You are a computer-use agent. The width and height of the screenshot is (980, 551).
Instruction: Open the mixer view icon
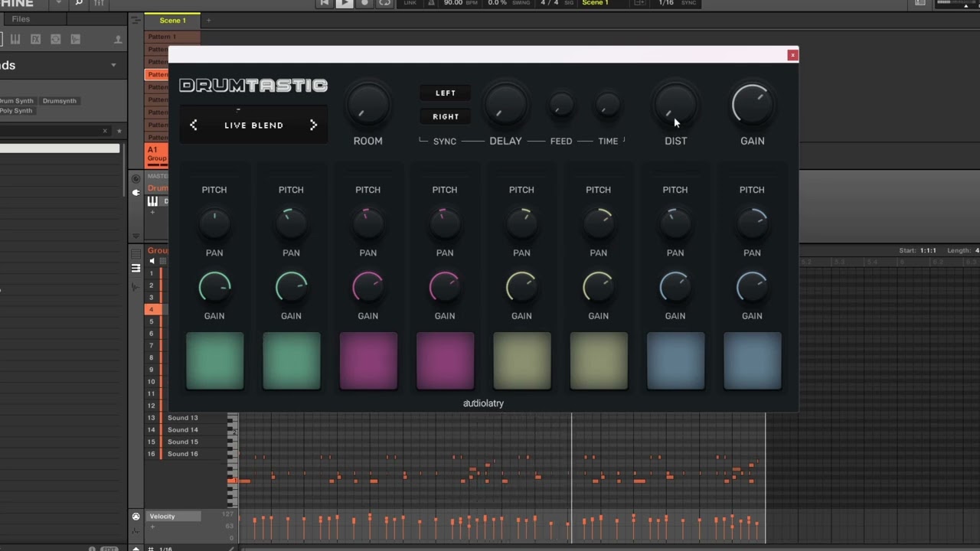pos(99,3)
